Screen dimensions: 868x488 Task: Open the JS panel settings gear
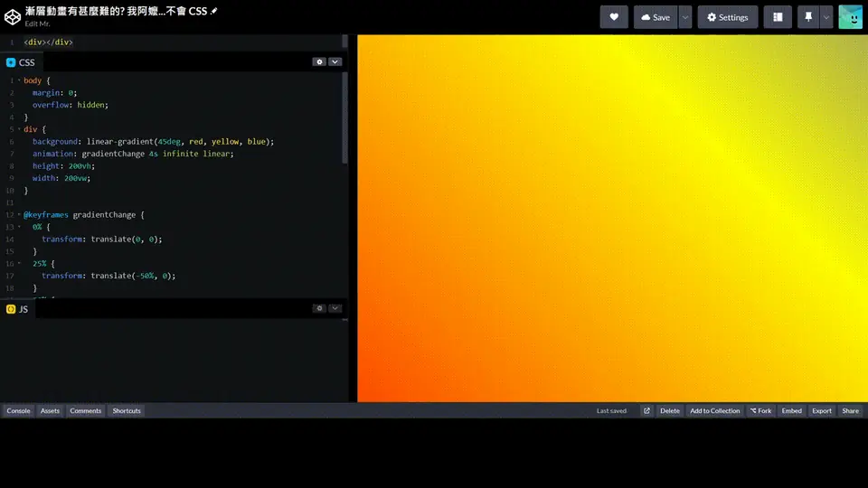click(319, 308)
